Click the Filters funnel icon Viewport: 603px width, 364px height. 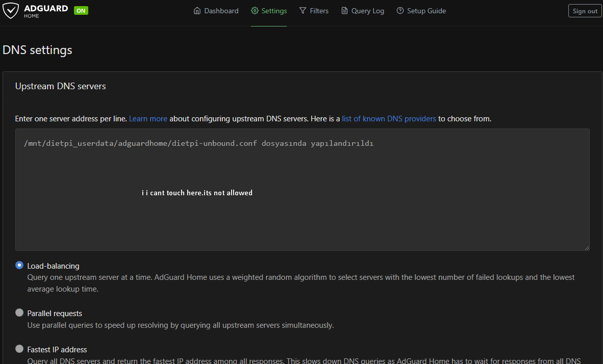[x=303, y=11]
